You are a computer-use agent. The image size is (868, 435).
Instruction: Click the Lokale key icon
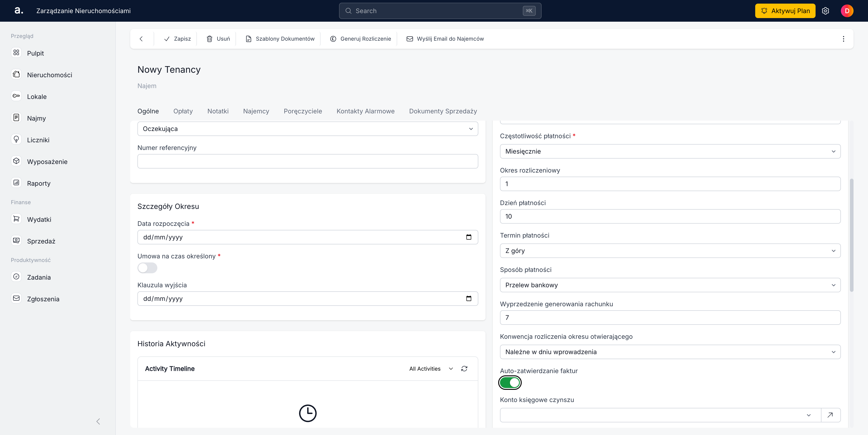[x=16, y=96]
